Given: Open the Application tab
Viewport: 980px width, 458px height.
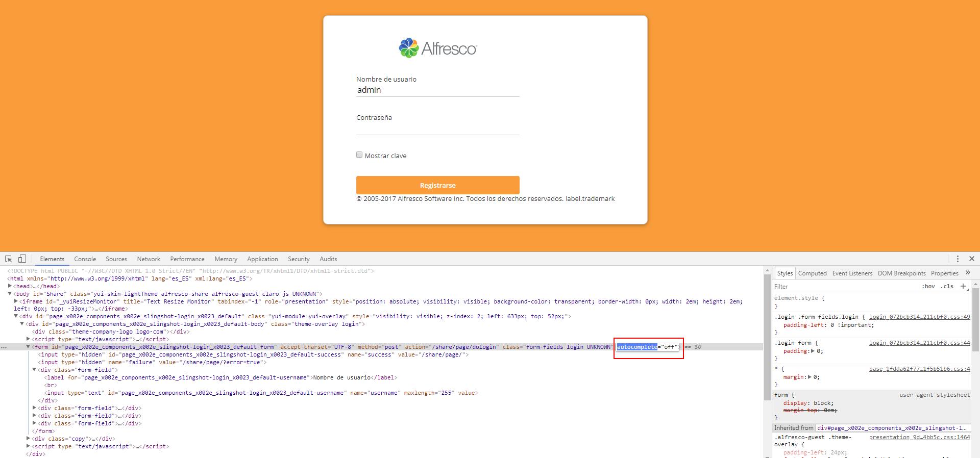Looking at the screenshot, I should 262,259.
